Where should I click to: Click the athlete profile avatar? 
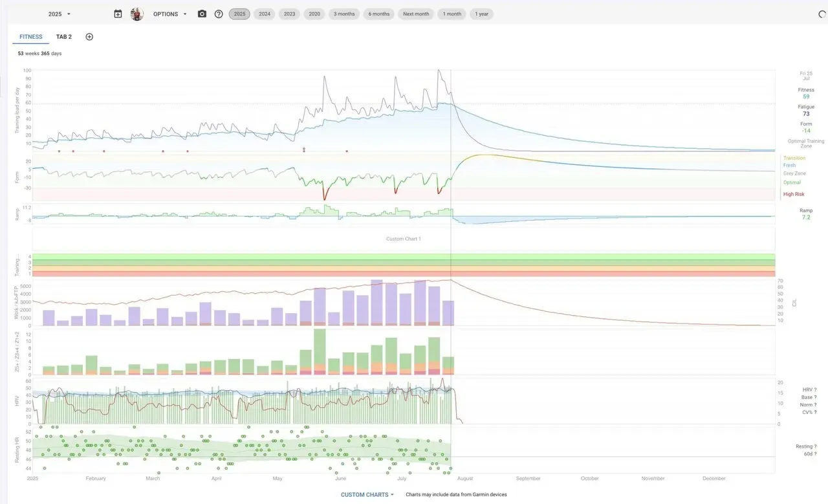pos(137,14)
